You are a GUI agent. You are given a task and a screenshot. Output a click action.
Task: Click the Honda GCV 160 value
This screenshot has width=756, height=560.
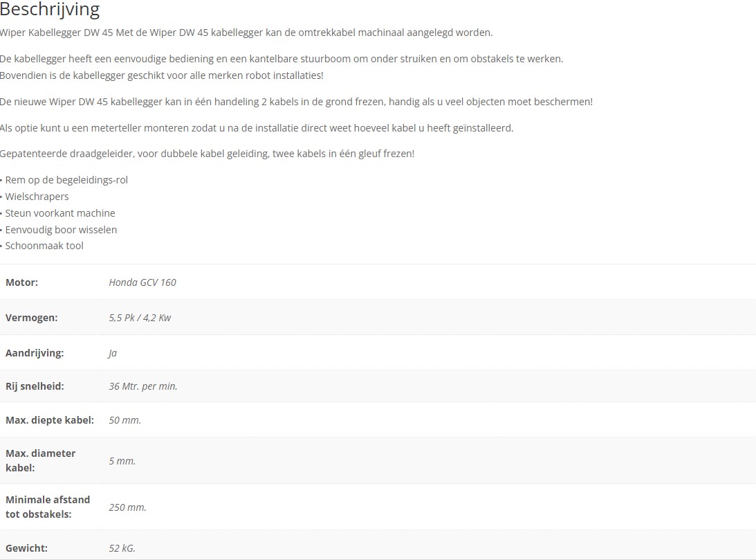pos(142,282)
